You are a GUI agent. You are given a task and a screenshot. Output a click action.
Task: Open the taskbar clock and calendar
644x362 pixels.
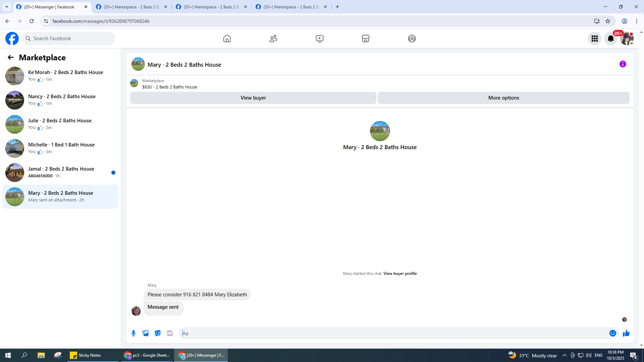coord(615,355)
